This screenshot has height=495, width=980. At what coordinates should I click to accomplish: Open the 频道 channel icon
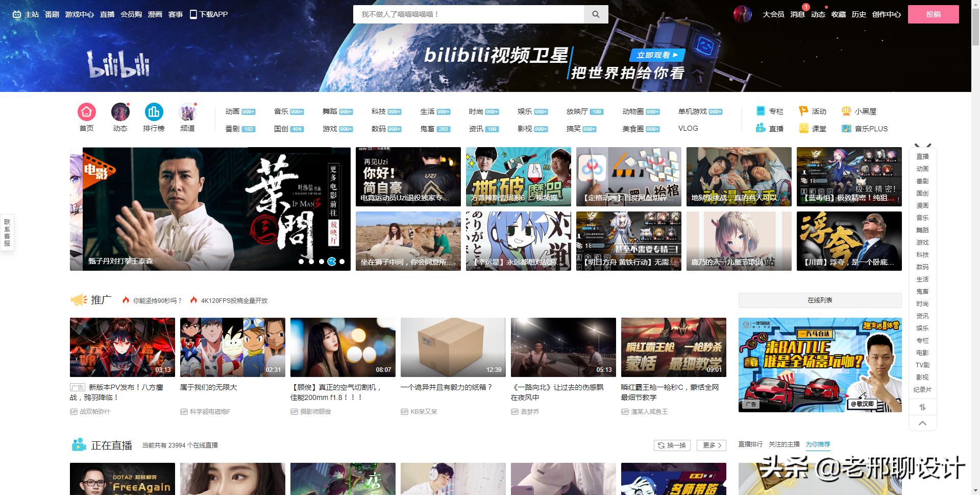coord(187,112)
